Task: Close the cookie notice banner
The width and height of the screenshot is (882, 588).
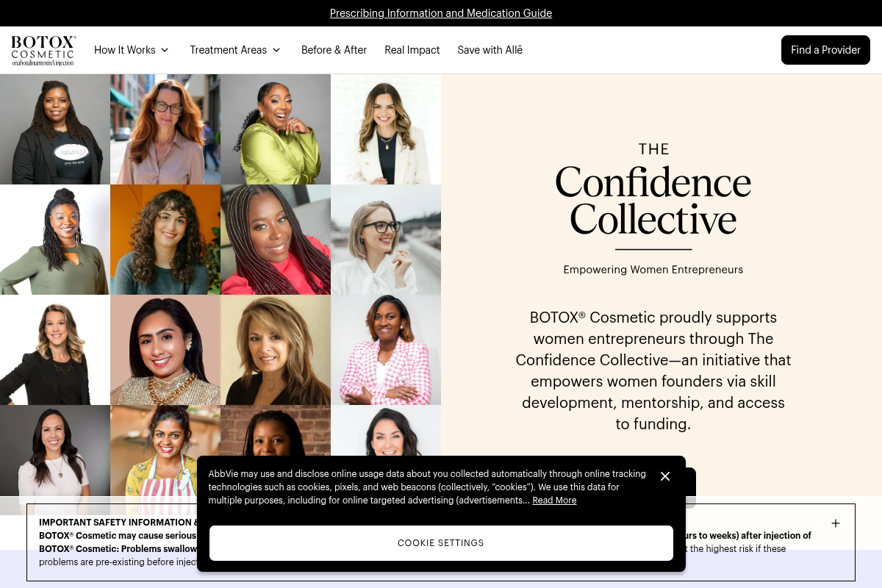Action: click(665, 476)
